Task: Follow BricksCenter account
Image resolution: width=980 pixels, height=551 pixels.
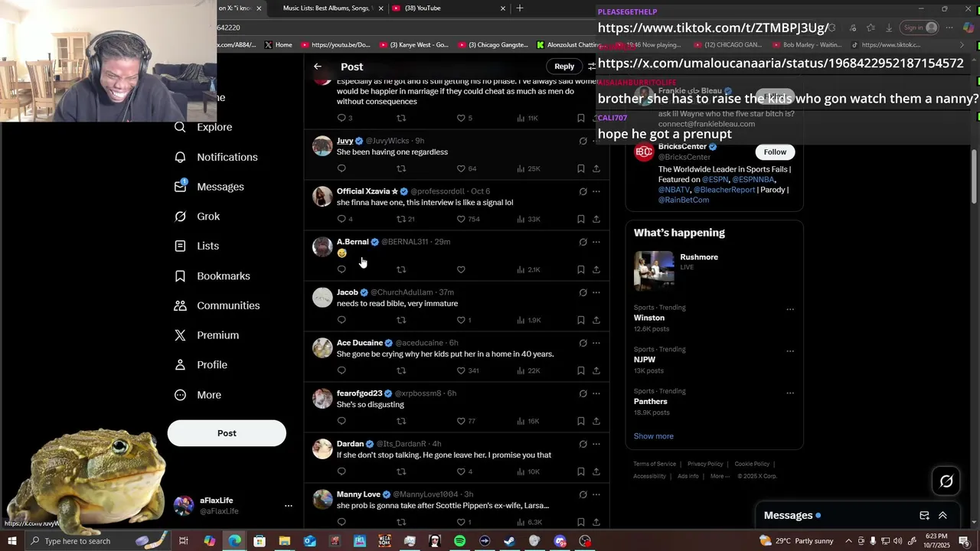Action: pos(775,152)
